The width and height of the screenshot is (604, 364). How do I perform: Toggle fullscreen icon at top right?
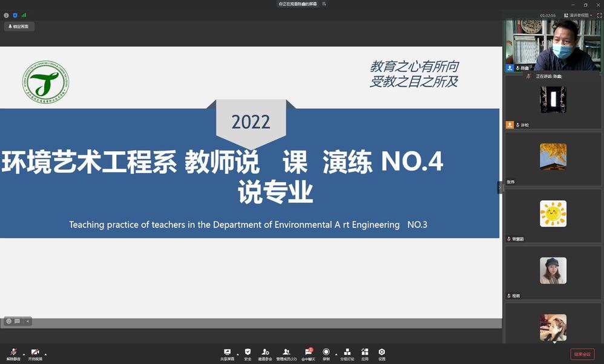pyautogui.click(x=599, y=15)
